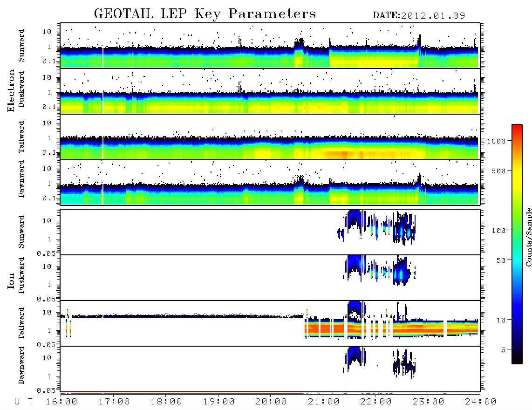Image resolution: width=532 pixels, height=410 pixels.
Task: Click the '21:00' time tick label
Action: pos(324,402)
